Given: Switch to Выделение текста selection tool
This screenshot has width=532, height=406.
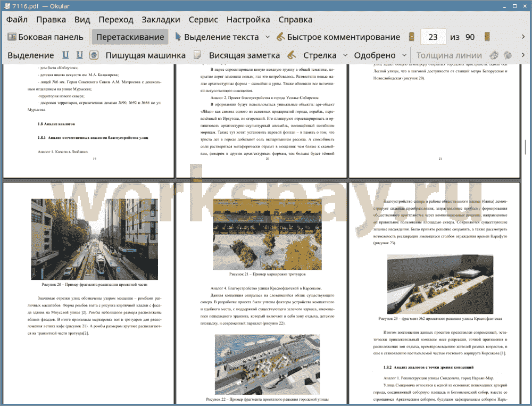Looking at the screenshot, I should (x=217, y=37).
